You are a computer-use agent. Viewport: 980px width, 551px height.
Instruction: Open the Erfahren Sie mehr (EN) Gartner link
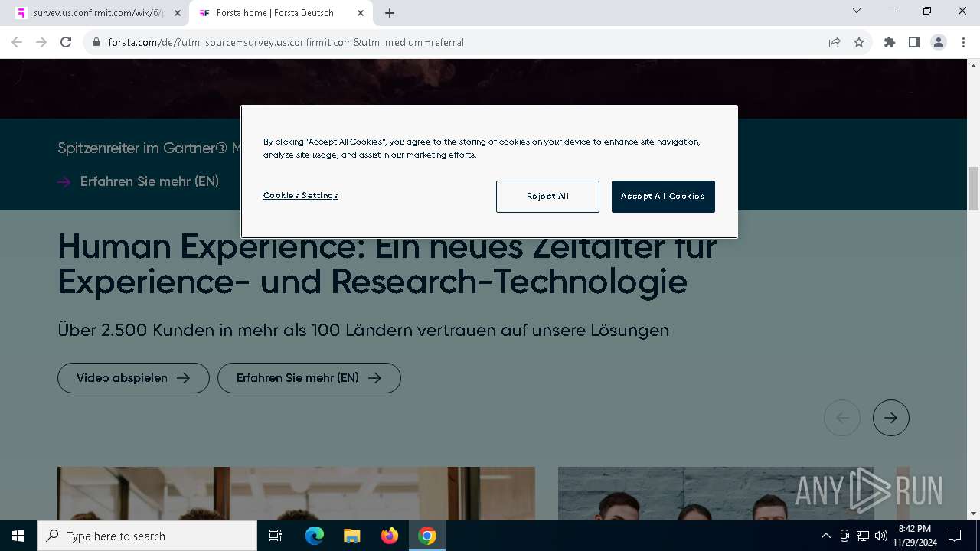pos(139,181)
